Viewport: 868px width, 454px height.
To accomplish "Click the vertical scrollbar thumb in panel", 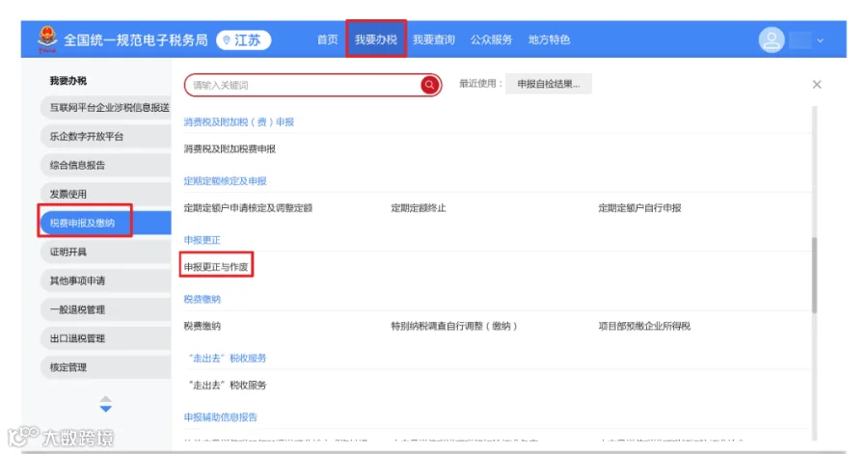I will (x=814, y=275).
